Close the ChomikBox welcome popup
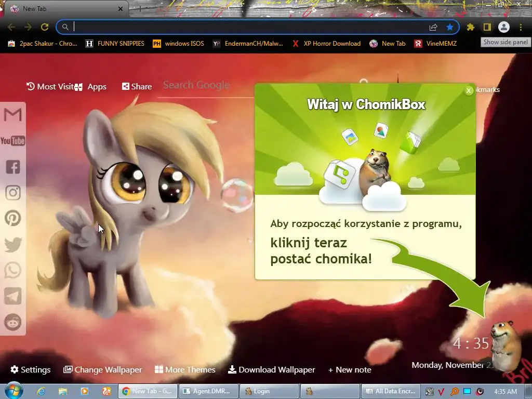The height and width of the screenshot is (399, 532). click(469, 90)
